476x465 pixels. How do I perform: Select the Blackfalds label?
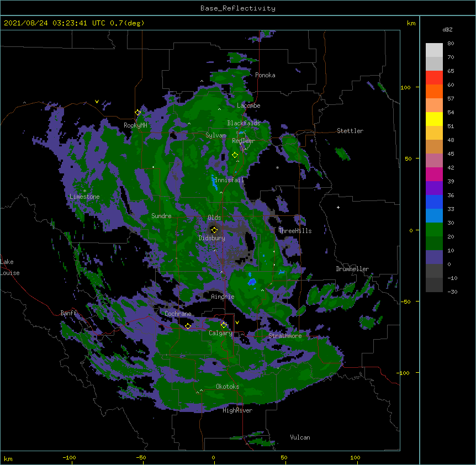click(244, 123)
